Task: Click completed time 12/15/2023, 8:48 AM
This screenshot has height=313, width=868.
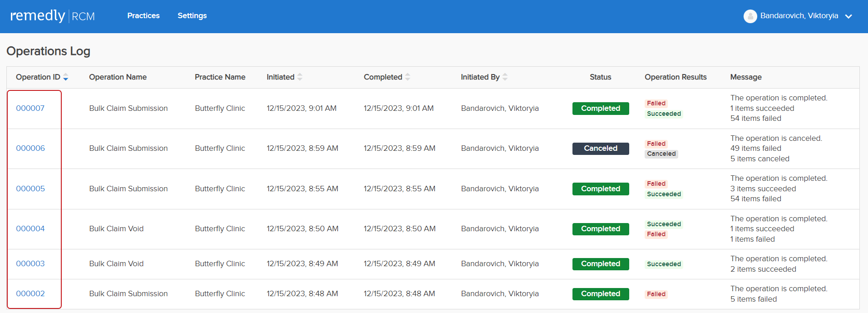Action: coord(399,293)
